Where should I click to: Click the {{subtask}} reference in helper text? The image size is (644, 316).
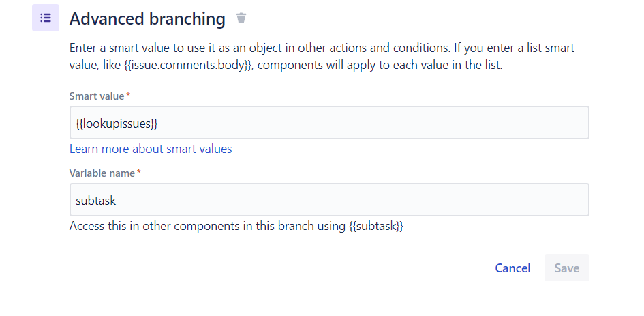point(375,226)
